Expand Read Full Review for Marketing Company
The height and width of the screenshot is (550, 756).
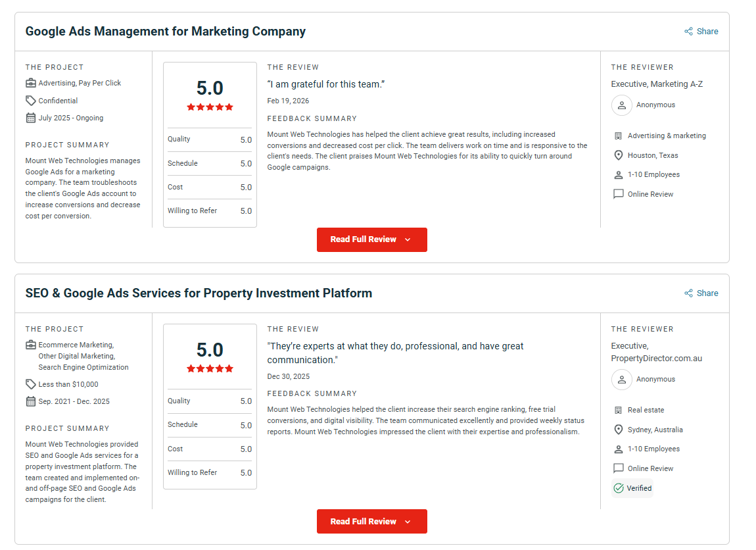click(x=371, y=239)
